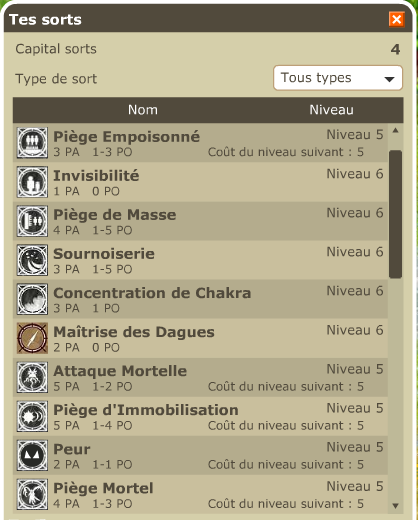Click the Piège de Masse spell icon
Viewport: 418px width, 520px height.
pyautogui.click(x=32, y=221)
